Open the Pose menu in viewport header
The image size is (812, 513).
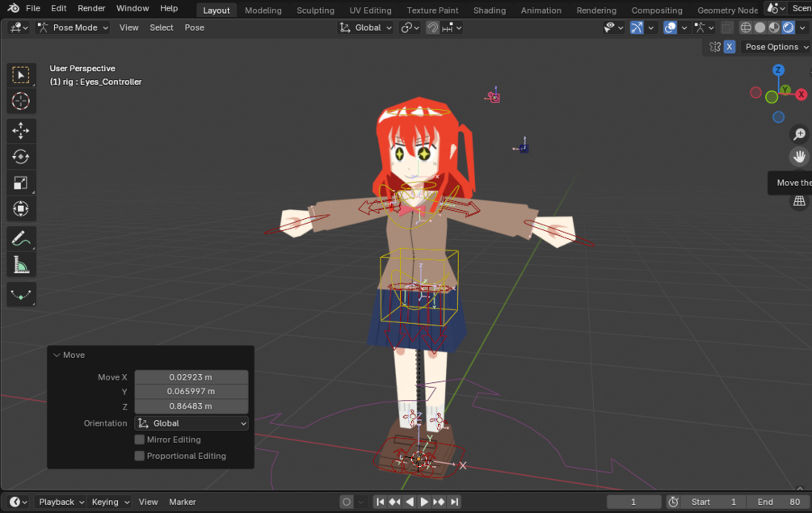(194, 27)
